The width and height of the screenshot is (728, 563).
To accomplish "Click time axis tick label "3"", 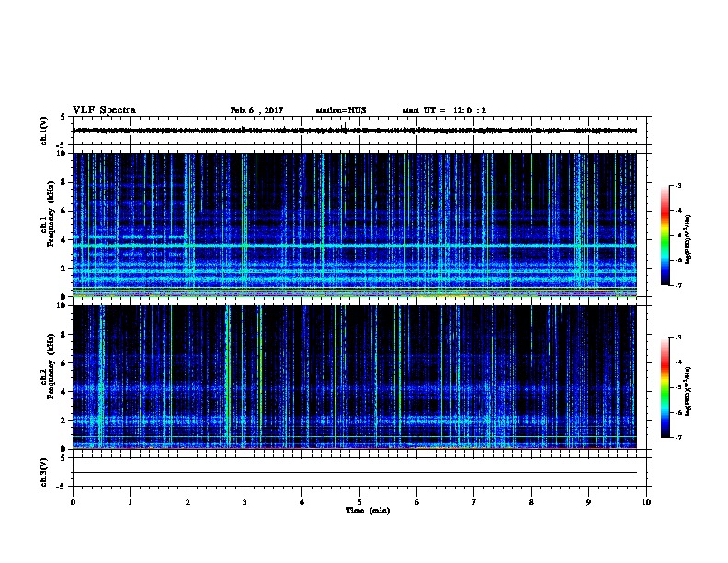I will pos(245,501).
